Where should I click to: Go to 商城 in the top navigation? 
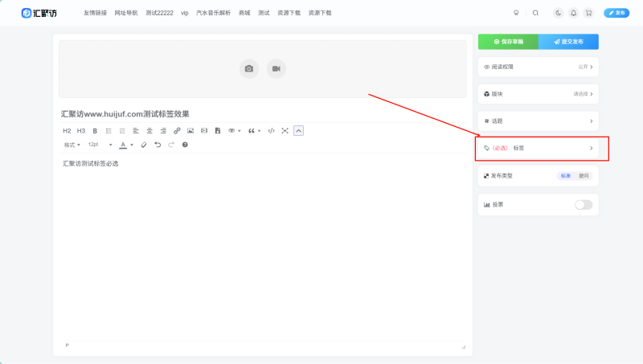[x=244, y=14]
